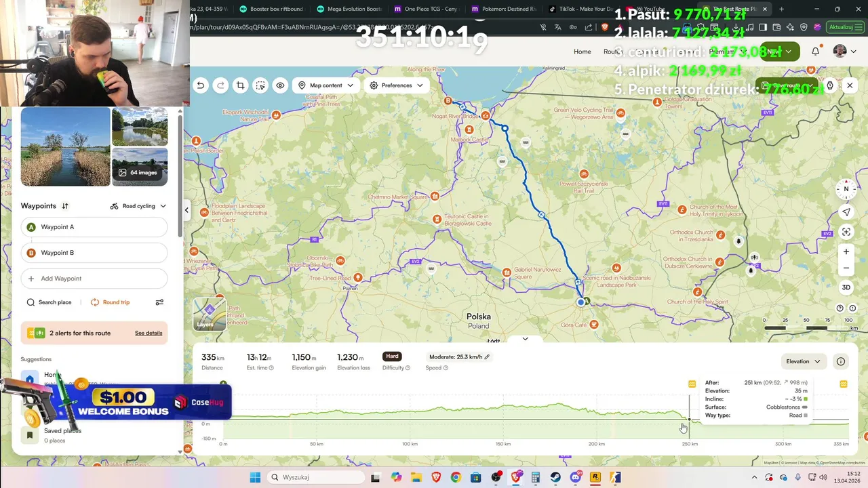The height and width of the screenshot is (488, 868).
Task: Reset map to north compass
Action: click(x=846, y=189)
